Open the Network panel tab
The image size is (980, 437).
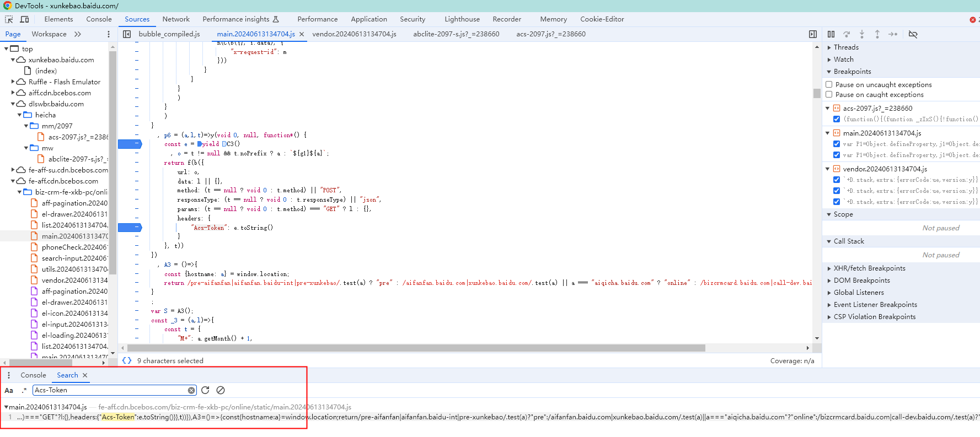coord(176,19)
